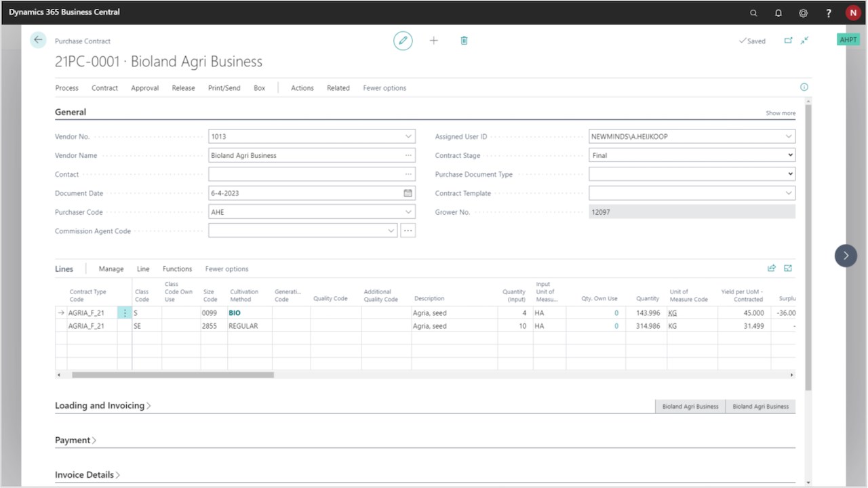
Task: Open the Vendor No. dropdown
Action: [x=408, y=136]
